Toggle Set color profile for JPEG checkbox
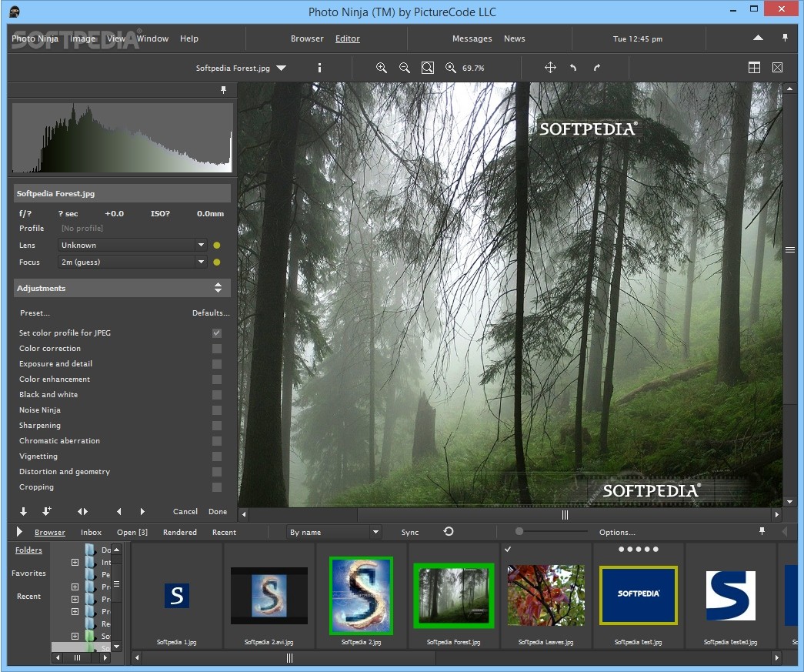Screen dimensions: 804x672 point(217,333)
